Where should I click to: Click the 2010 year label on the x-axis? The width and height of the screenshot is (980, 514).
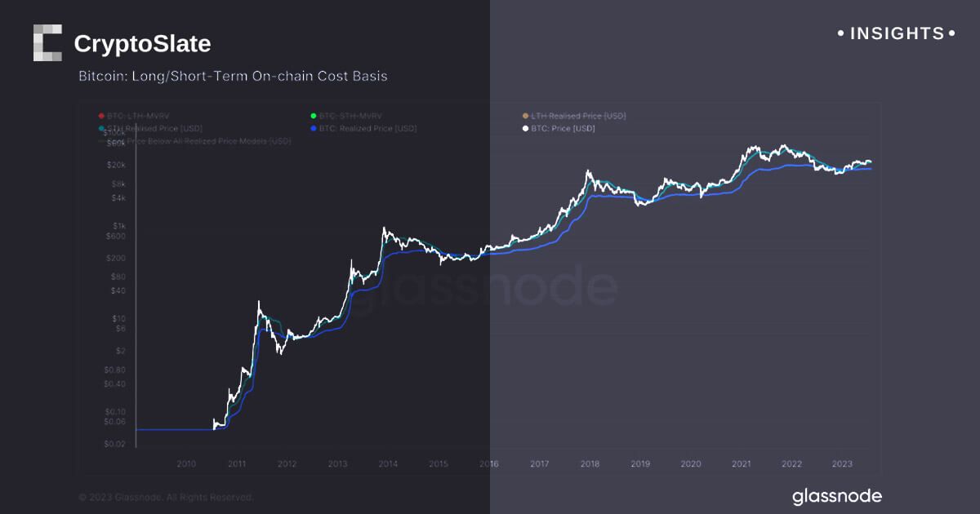point(186,463)
